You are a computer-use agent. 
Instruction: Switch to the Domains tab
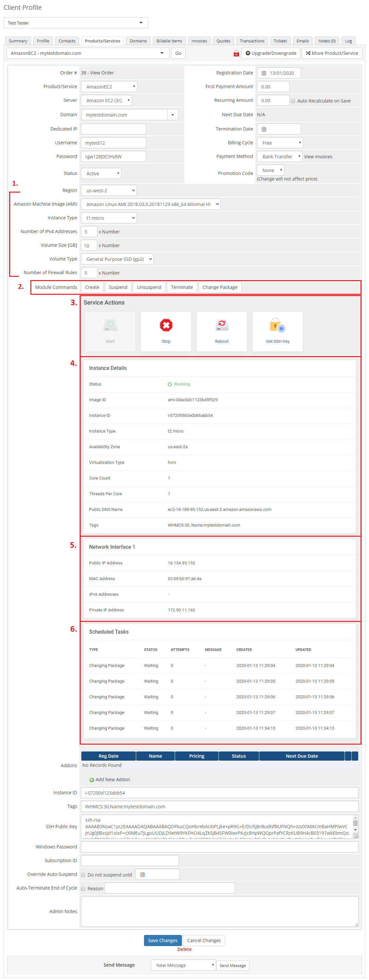click(138, 41)
